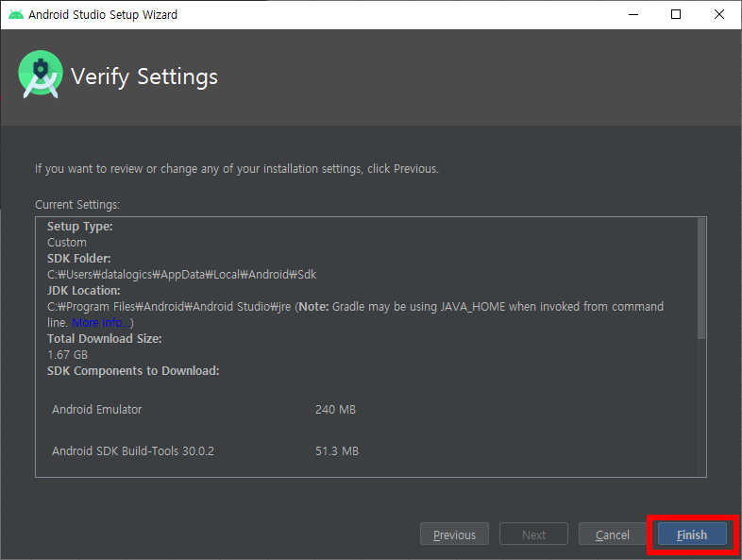Click the Finish button
This screenshot has width=742, height=560.
coord(692,535)
